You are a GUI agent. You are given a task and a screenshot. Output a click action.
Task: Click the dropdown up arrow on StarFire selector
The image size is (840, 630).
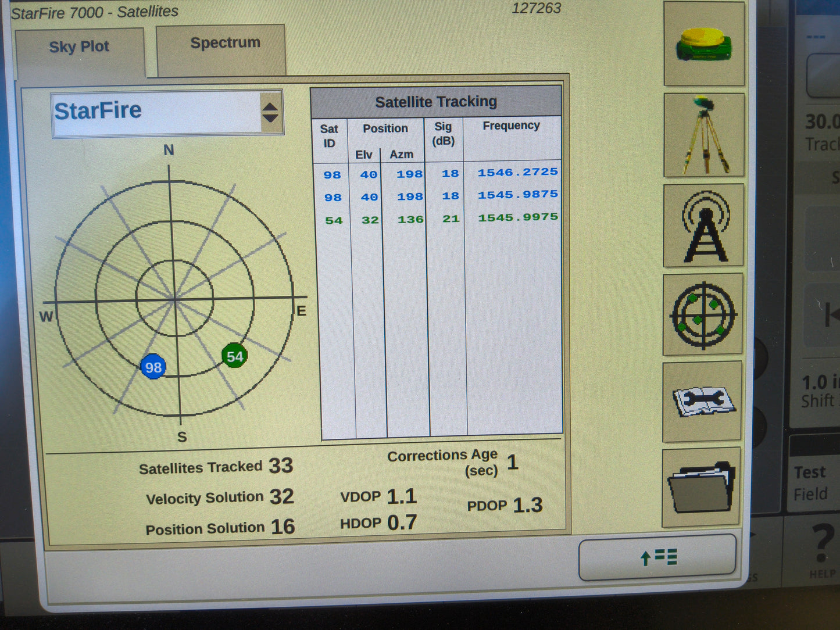coord(271,105)
